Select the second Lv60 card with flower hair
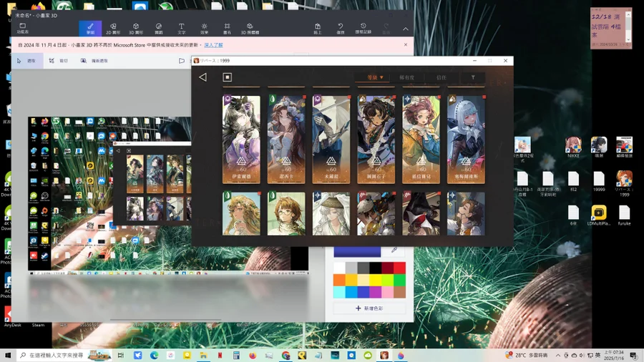Screen dimensions: 644x362 (x=286, y=140)
